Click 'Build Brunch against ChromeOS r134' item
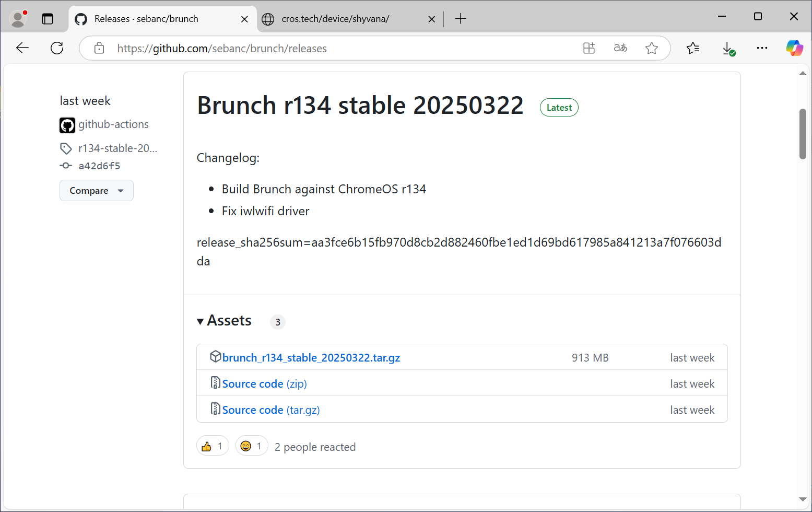The width and height of the screenshot is (812, 512). (324, 189)
